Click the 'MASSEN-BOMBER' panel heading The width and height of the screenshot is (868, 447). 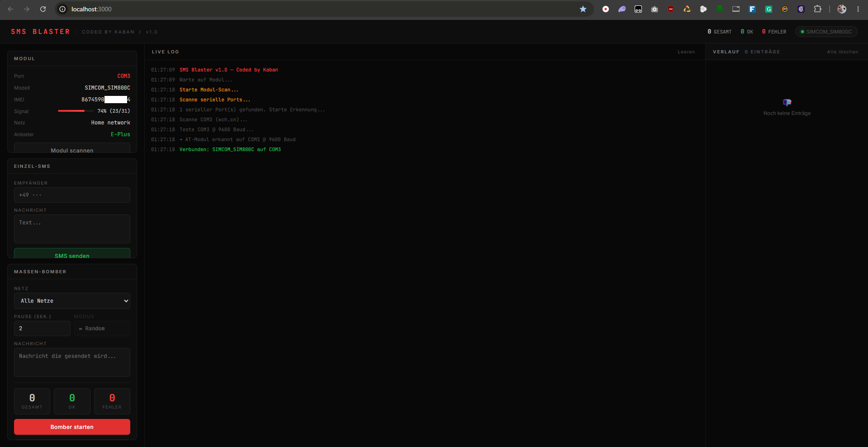click(x=40, y=272)
